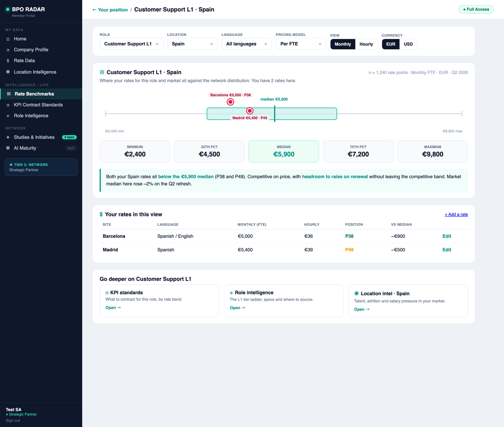Click Add a rate link
The width and height of the screenshot is (504, 427).
pos(456,214)
